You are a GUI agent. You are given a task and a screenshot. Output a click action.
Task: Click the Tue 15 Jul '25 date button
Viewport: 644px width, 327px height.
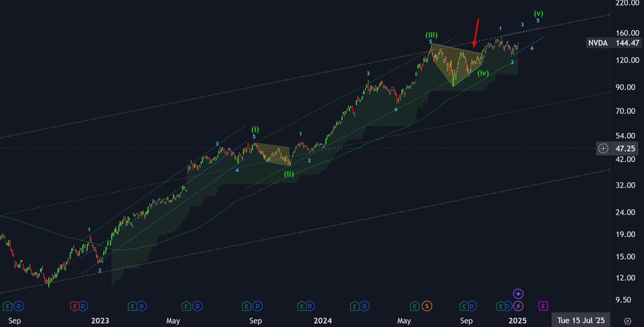pos(581,320)
